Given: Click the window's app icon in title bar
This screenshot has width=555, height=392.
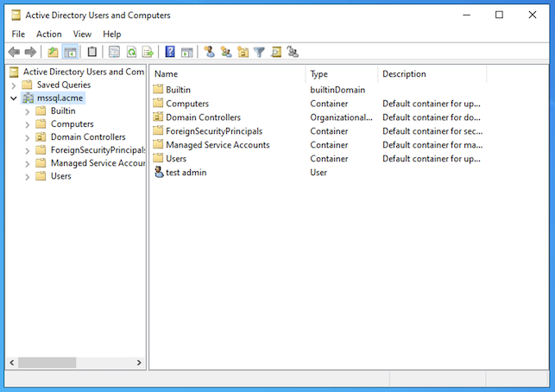Looking at the screenshot, I should tap(16, 15).
